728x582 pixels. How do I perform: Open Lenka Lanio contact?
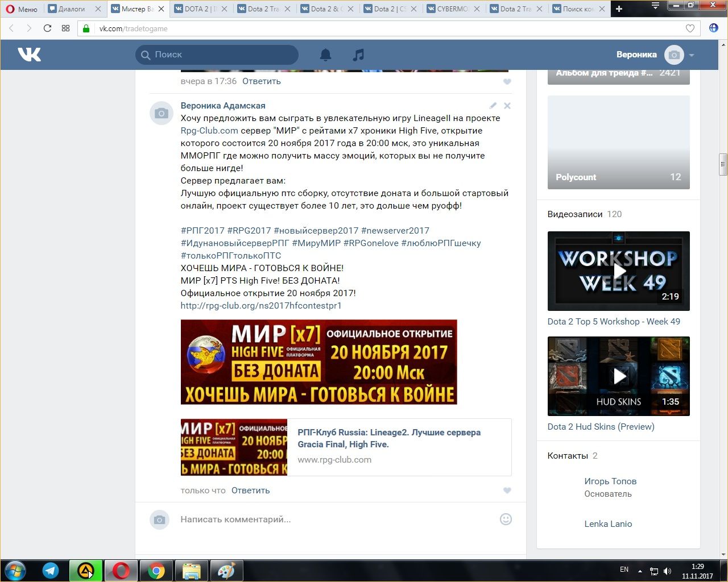pos(608,524)
